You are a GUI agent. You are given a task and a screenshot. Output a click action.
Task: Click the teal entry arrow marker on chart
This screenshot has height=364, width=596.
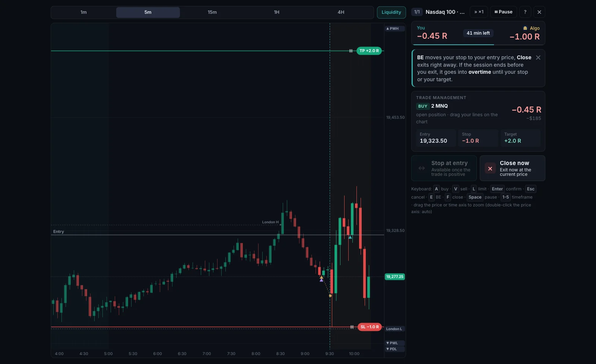tap(350, 237)
